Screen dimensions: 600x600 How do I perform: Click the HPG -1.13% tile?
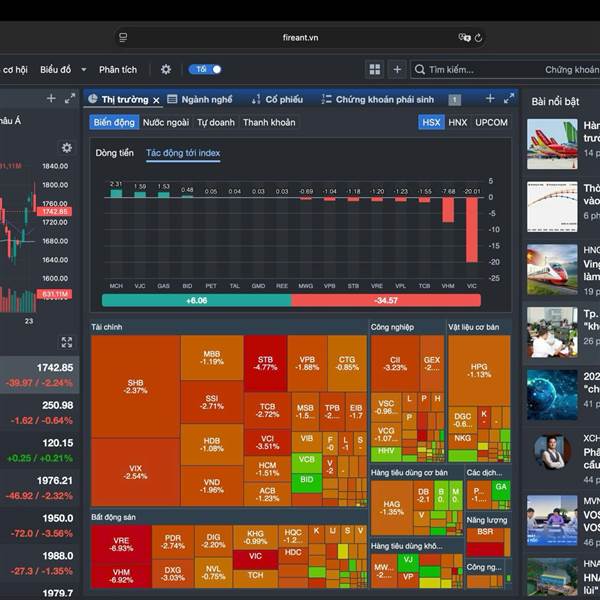pyautogui.click(x=479, y=370)
